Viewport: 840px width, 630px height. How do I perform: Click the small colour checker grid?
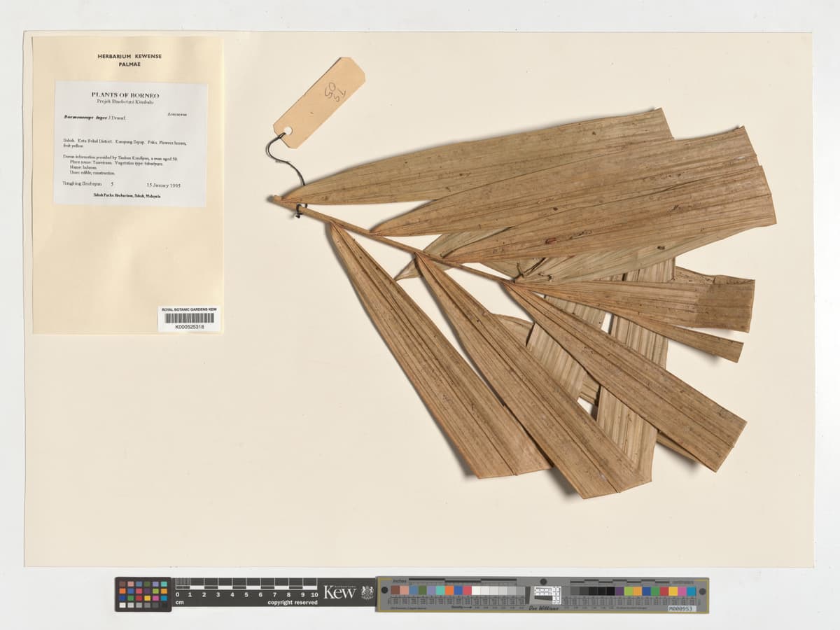tap(143, 594)
